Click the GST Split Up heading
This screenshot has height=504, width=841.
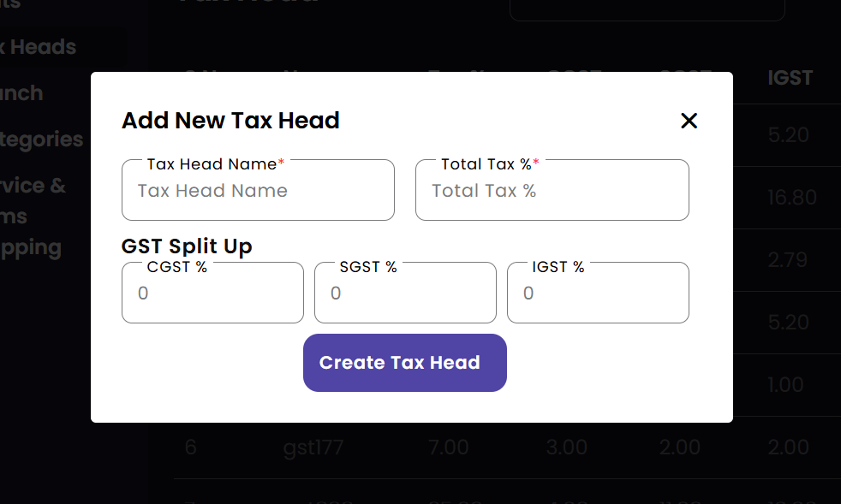click(x=187, y=247)
